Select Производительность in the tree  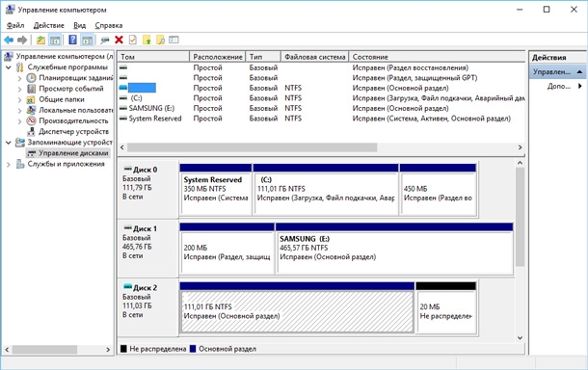coord(73,121)
